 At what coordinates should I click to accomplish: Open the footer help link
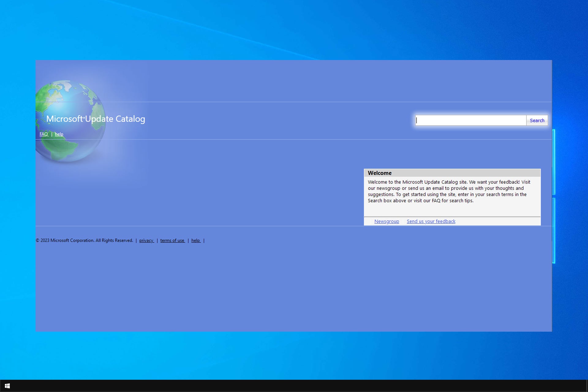tap(195, 240)
